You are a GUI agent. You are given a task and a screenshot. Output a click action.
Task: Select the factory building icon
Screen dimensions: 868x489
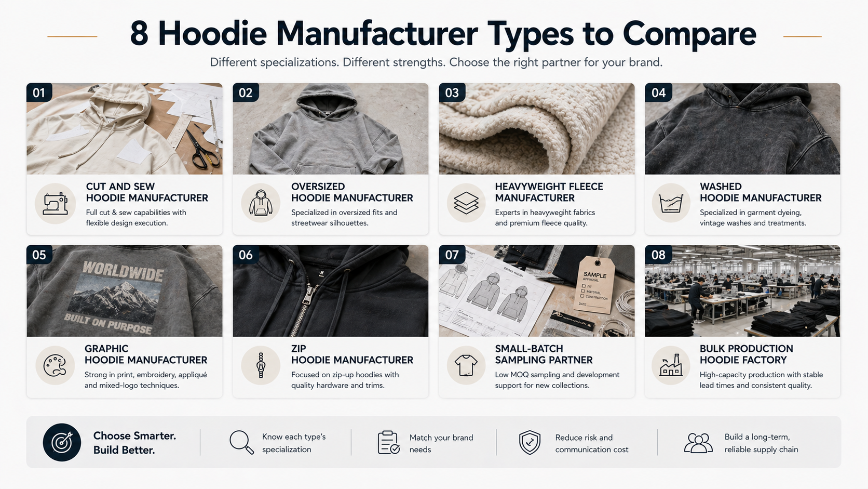click(671, 365)
